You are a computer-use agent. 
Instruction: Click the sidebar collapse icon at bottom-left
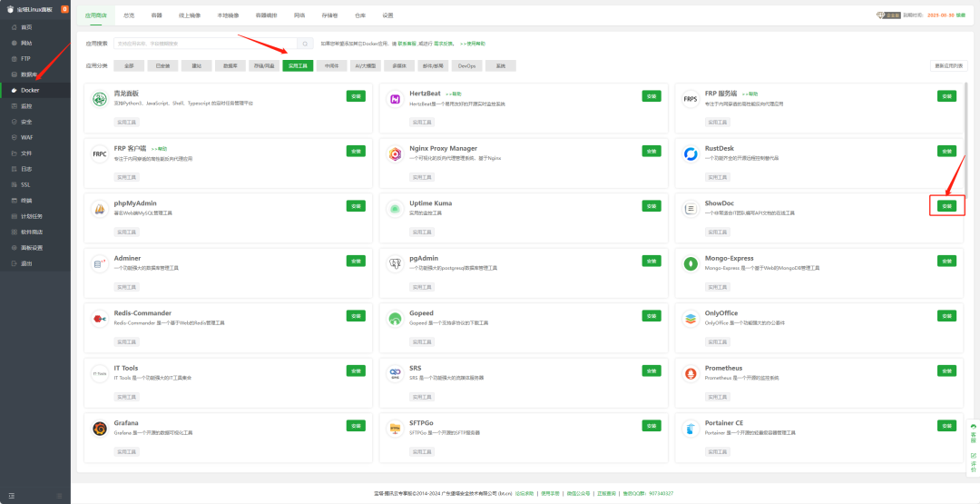(x=11, y=496)
